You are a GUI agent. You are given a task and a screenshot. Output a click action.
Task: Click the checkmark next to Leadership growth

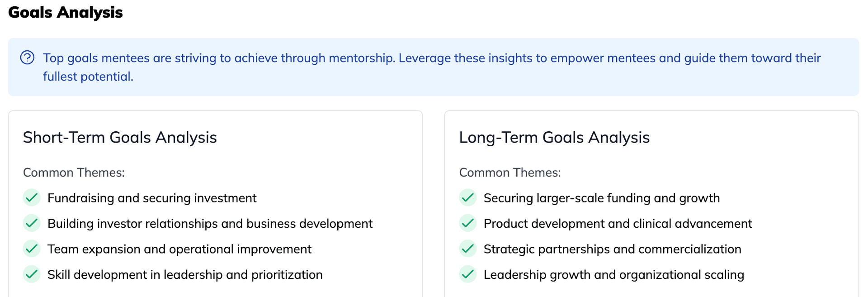point(468,274)
